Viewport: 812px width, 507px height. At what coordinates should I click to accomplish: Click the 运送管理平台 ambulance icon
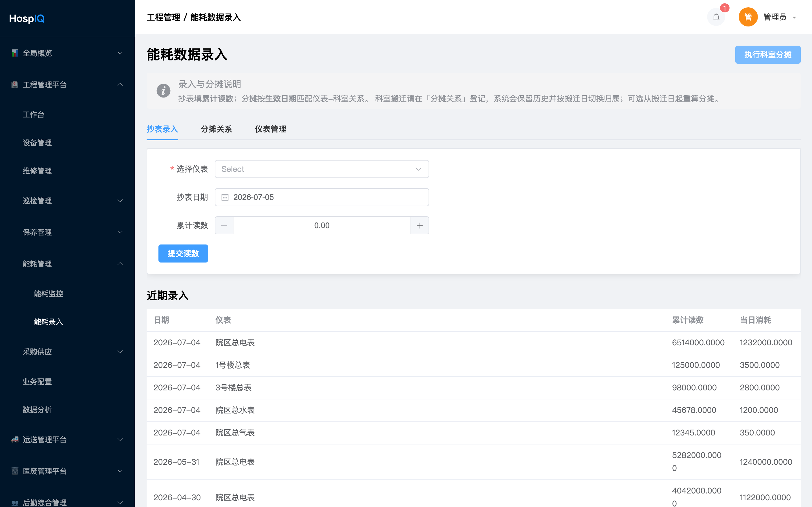(15, 440)
